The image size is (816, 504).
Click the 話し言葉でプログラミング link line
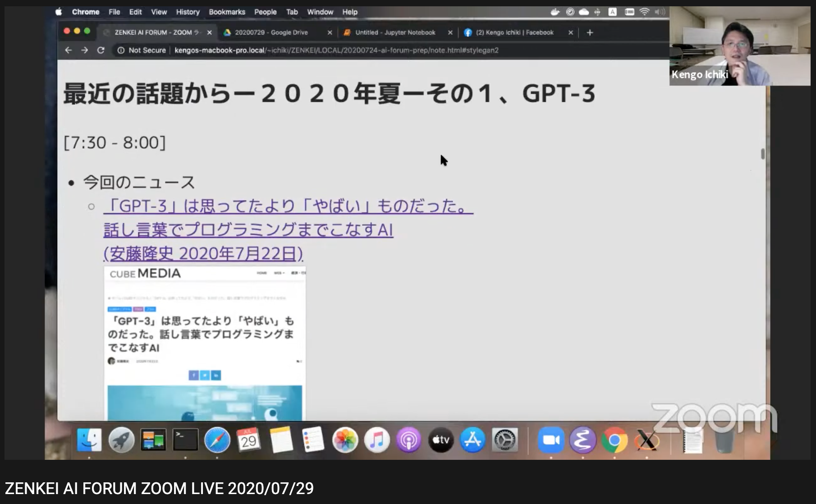[x=248, y=230]
